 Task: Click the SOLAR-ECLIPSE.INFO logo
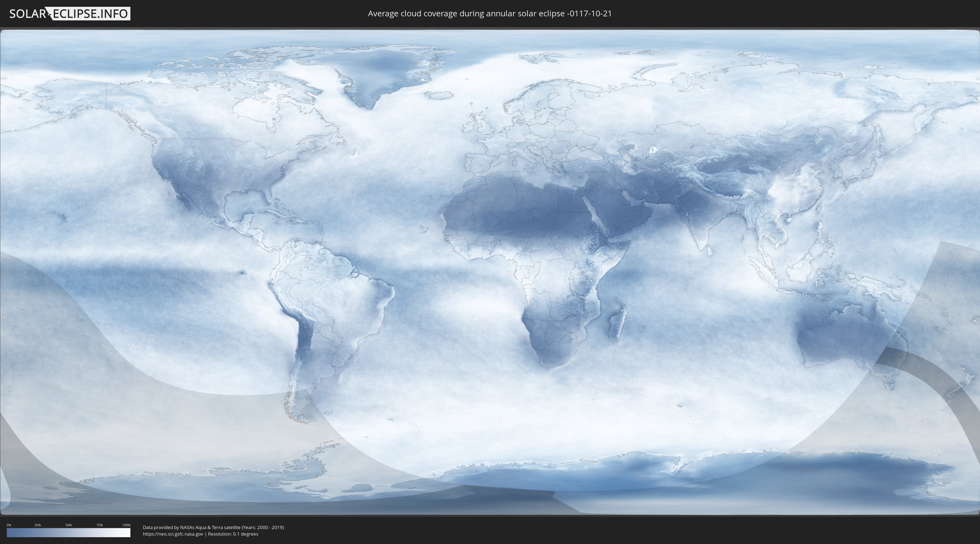tap(70, 14)
